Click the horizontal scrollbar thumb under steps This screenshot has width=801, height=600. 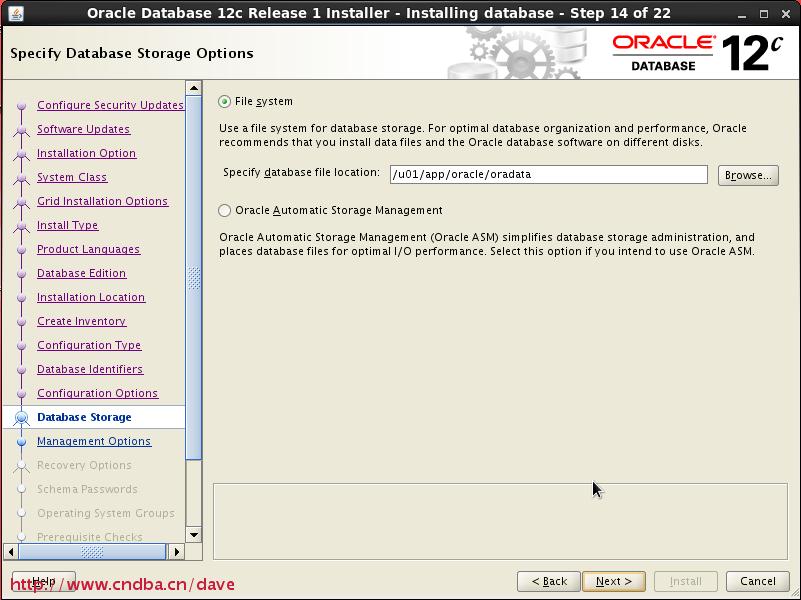(x=92, y=551)
